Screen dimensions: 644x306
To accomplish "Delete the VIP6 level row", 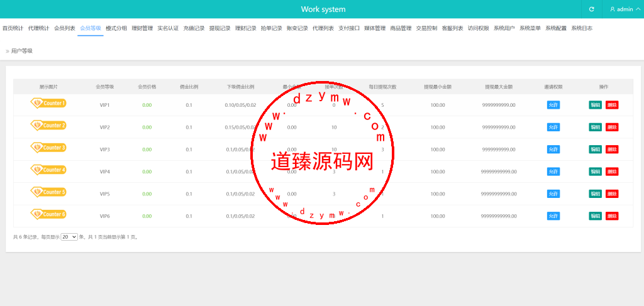I will tap(612, 216).
